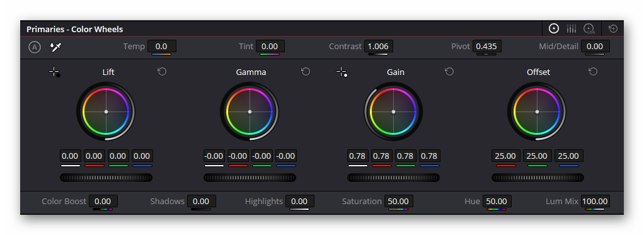Reset the Lift wheel
The height and width of the screenshot is (235, 644).
click(x=162, y=72)
